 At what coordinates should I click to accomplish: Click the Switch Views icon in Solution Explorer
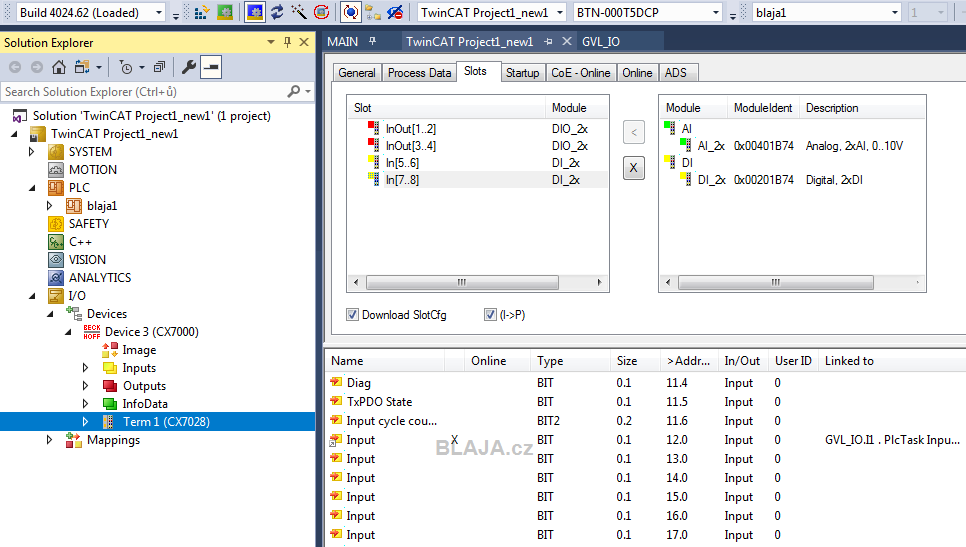click(x=82, y=67)
